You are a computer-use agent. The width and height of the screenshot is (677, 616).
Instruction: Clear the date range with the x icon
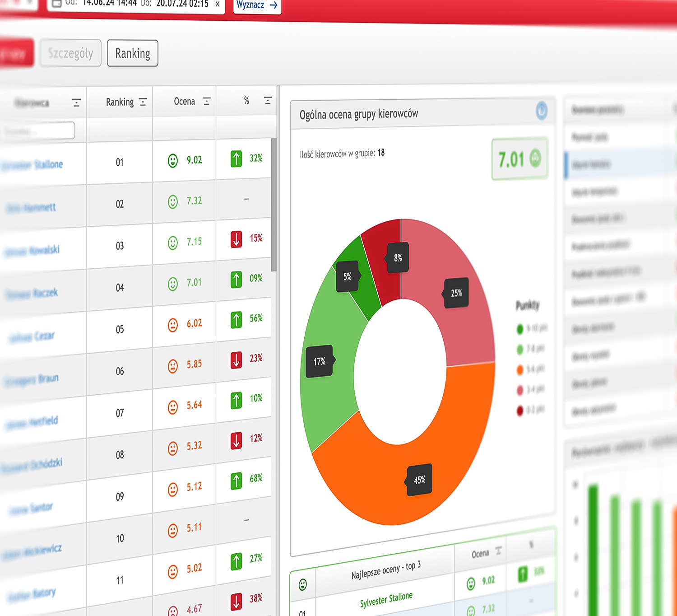click(x=217, y=4)
